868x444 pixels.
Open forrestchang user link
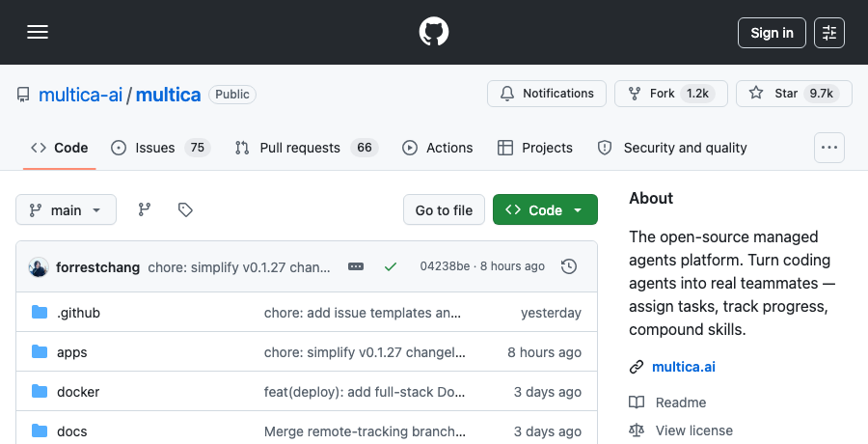pyautogui.click(x=98, y=267)
